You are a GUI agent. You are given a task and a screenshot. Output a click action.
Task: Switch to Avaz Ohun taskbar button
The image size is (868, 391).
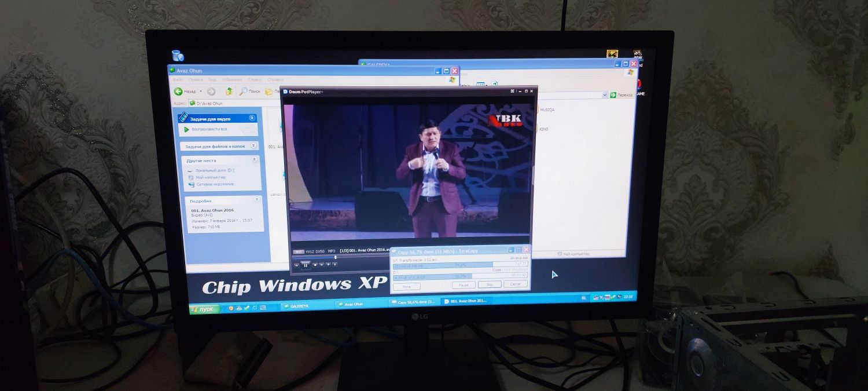click(361, 304)
